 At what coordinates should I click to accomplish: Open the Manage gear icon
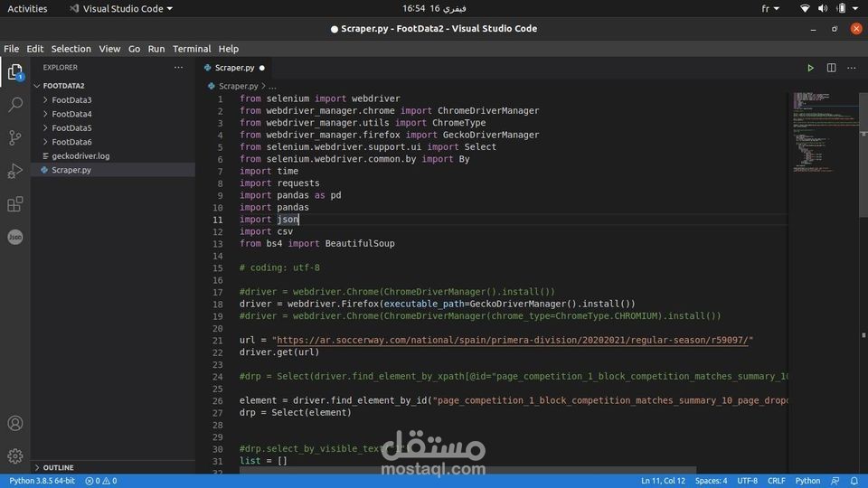point(15,455)
